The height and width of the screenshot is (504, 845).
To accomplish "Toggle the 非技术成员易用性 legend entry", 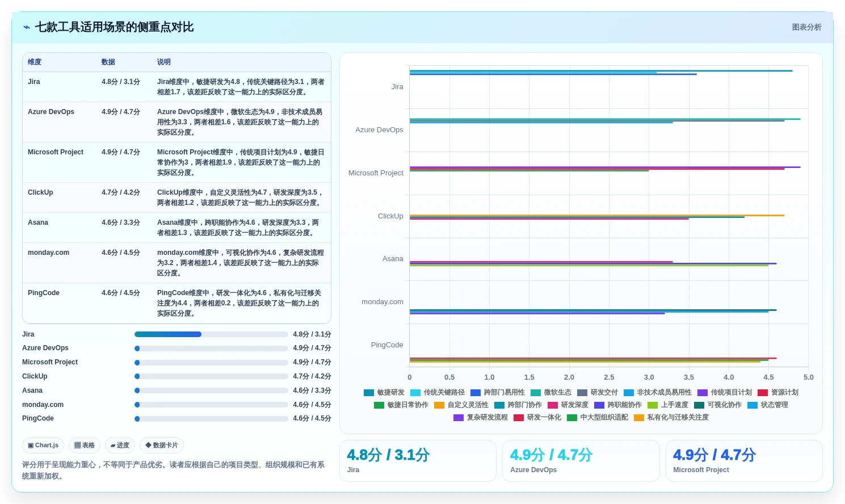I will (x=658, y=393).
